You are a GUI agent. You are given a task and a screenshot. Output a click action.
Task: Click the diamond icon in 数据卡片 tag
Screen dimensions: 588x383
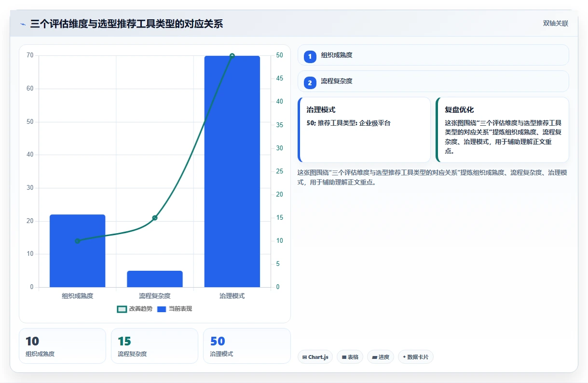[404, 357]
